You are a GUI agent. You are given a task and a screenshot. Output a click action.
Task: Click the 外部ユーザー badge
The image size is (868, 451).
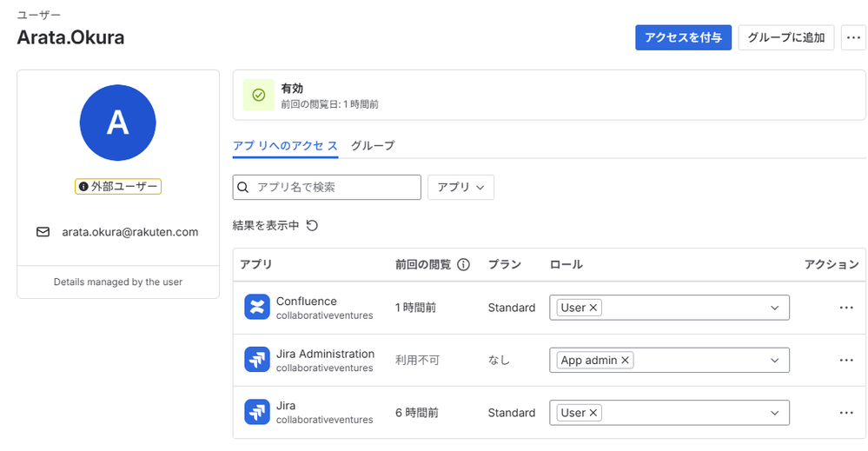click(118, 187)
